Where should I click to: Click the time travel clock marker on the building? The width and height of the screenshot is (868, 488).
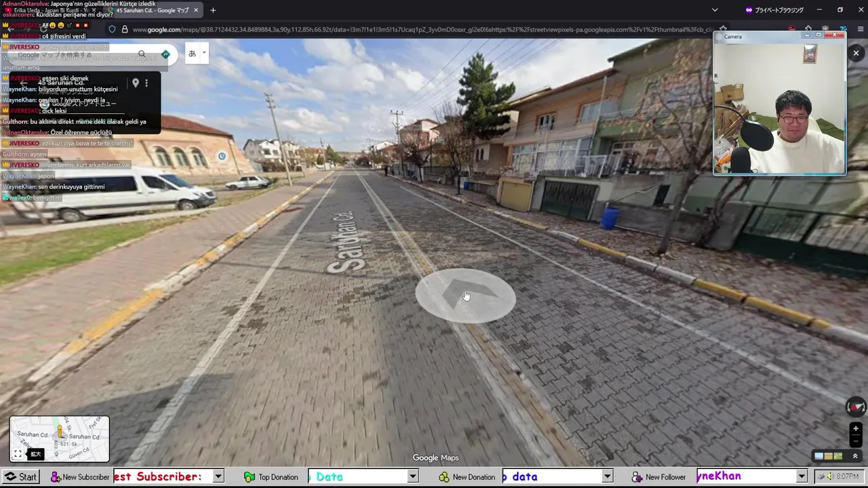222,157
